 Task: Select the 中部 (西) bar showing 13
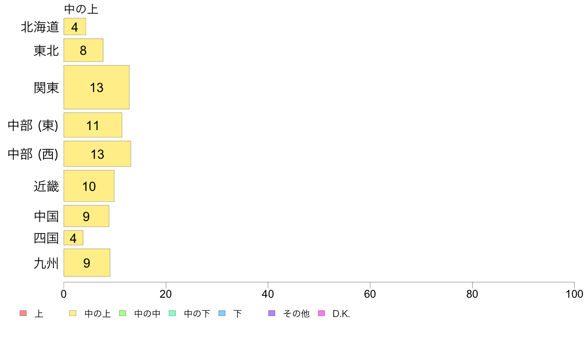tap(97, 154)
